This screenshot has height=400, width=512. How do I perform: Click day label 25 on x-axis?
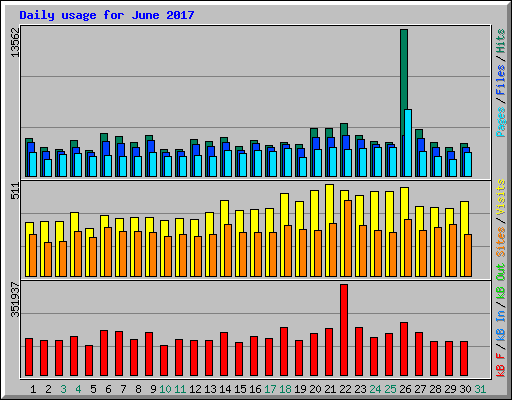[x=390, y=389]
